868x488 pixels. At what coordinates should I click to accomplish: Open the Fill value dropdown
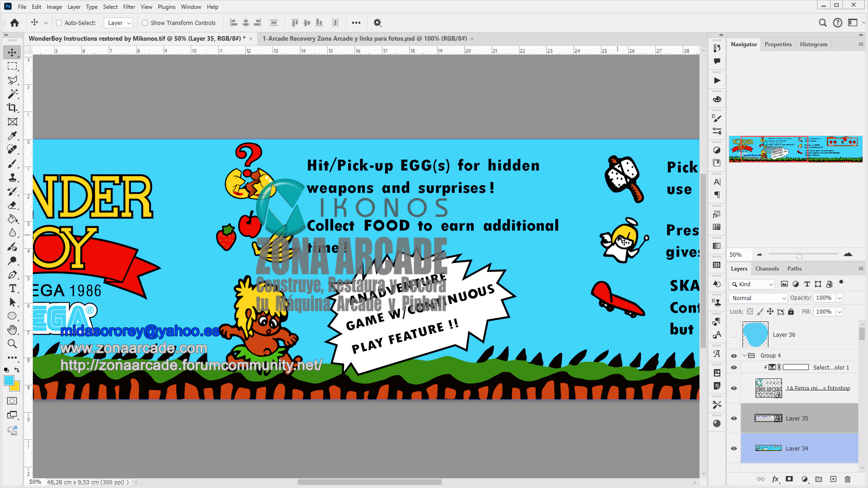(839, 312)
